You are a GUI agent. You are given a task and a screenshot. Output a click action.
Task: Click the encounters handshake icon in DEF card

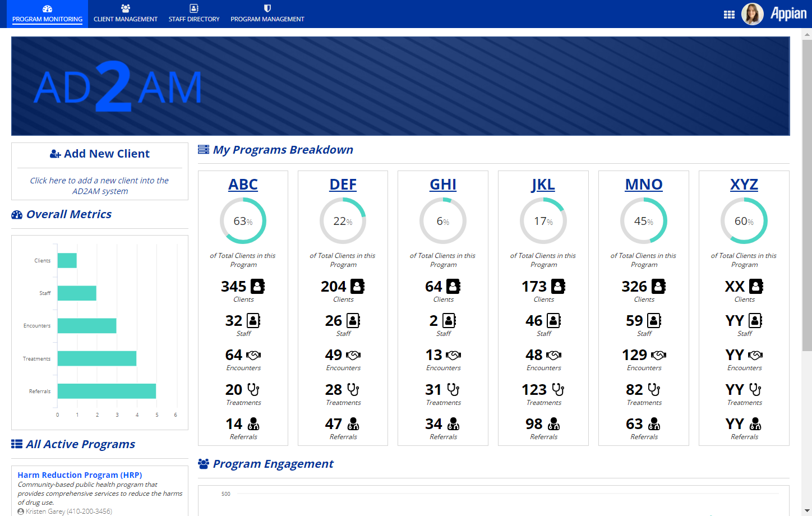353,355
